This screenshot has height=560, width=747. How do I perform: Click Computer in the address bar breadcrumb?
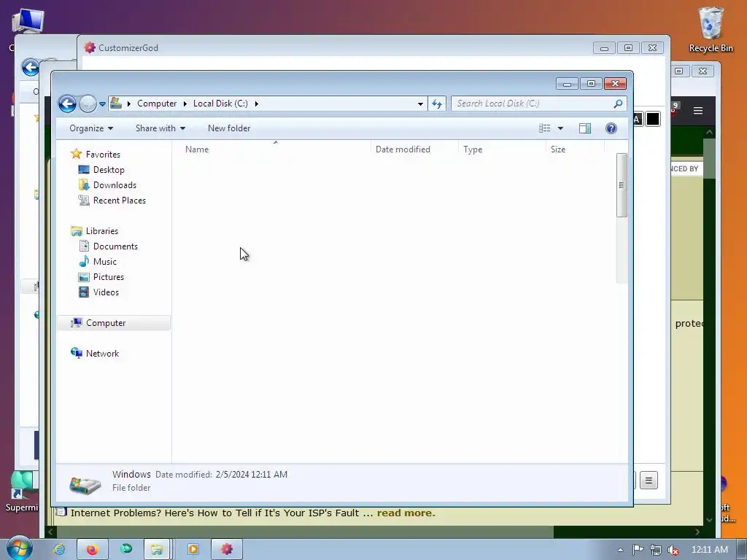pyautogui.click(x=157, y=104)
